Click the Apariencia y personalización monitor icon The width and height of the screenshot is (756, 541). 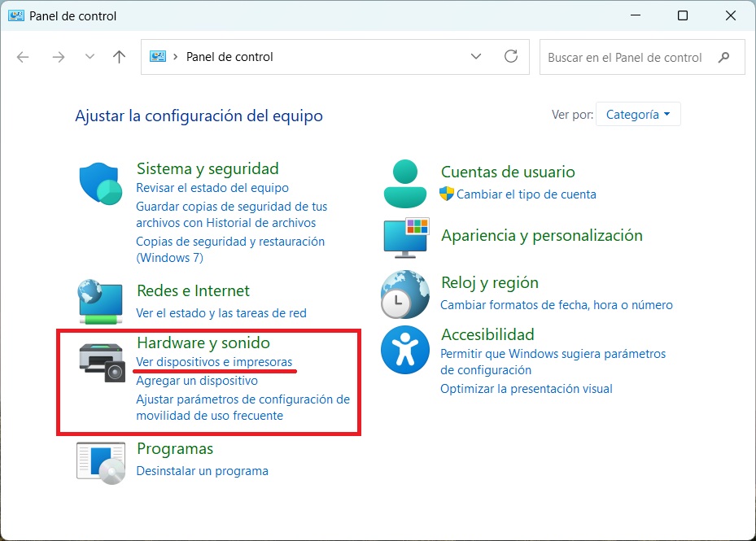tap(404, 238)
